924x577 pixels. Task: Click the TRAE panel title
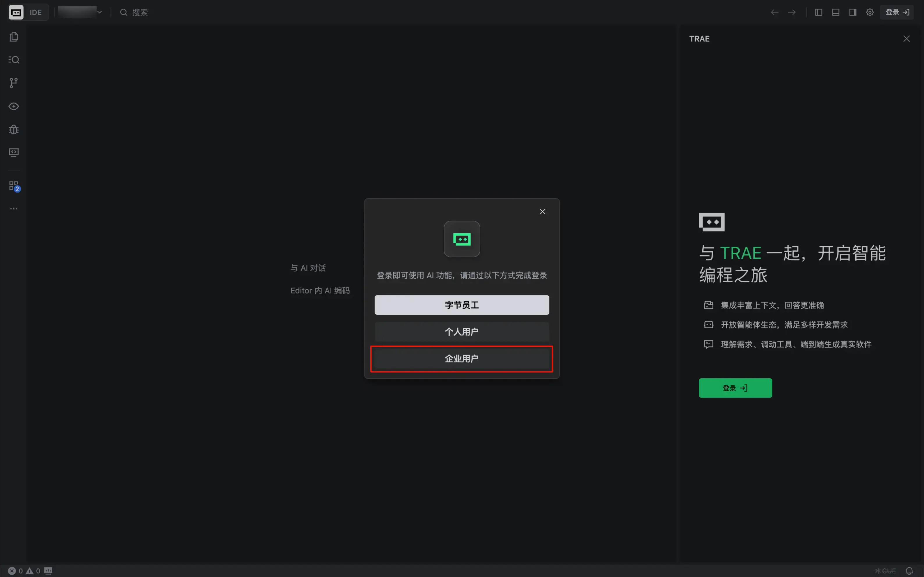tap(699, 39)
